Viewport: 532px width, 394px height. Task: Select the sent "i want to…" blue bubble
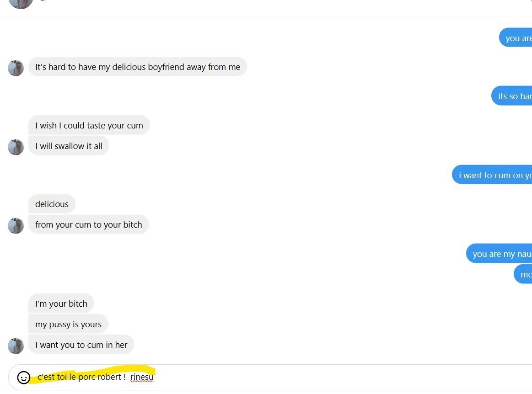coord(493,175)
